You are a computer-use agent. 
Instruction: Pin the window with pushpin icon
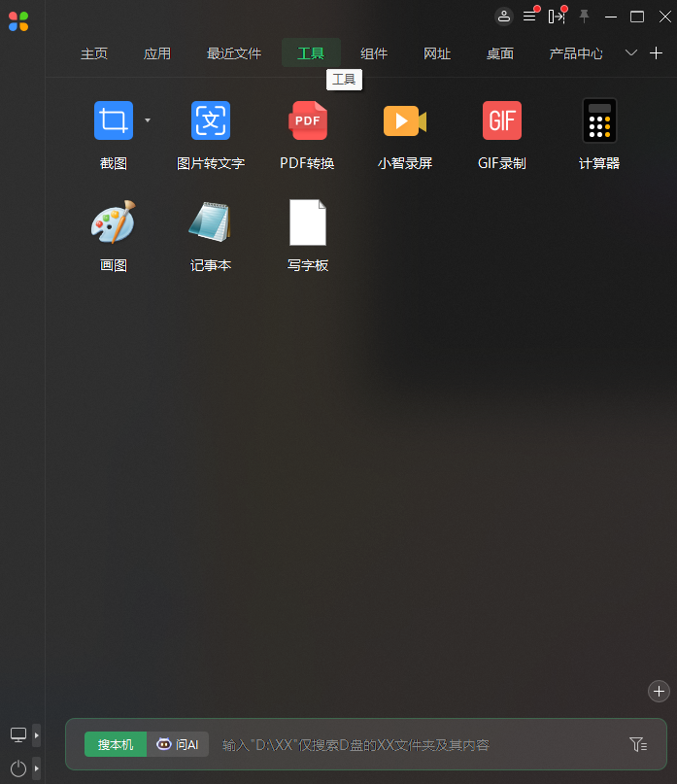click(x=584, y=17)
